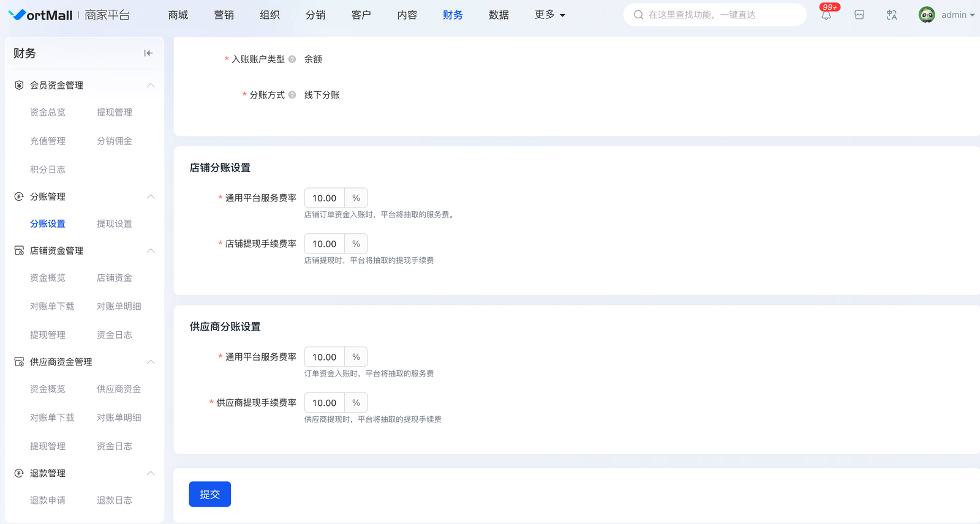Collapse the 财务 sidebar panel

[148, 53]
